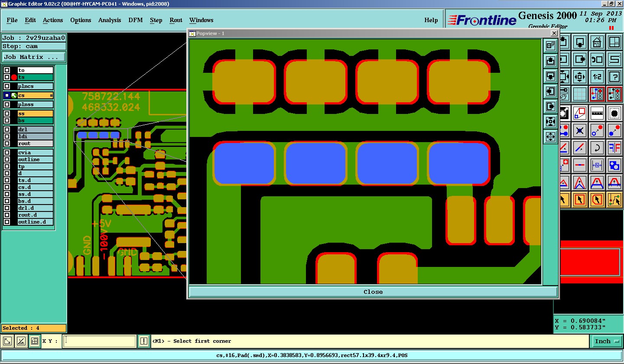Image resolution: width=624 pixels, height=364 pixels.
Task: Open the Analysis menu
Action: pos(110,20)
